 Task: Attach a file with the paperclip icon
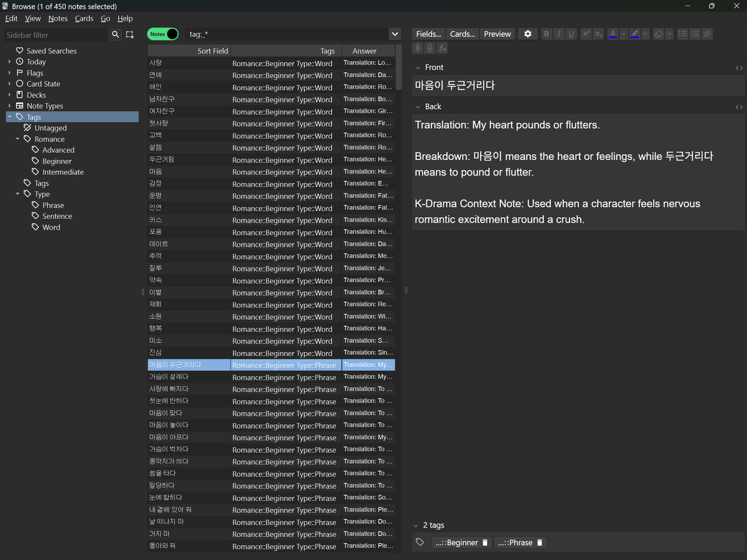point(418,48)
